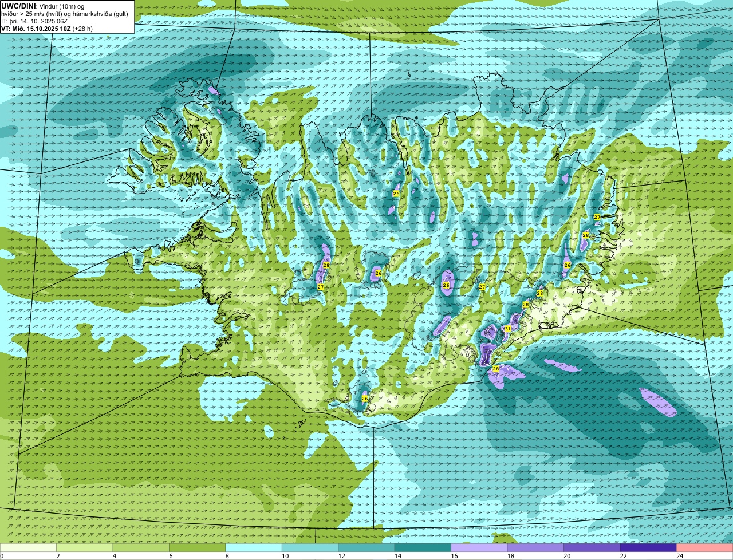This screenshot has width=733, height=560.
Task: Click the "2" tick label on the legend
Action: coord(58,556)
